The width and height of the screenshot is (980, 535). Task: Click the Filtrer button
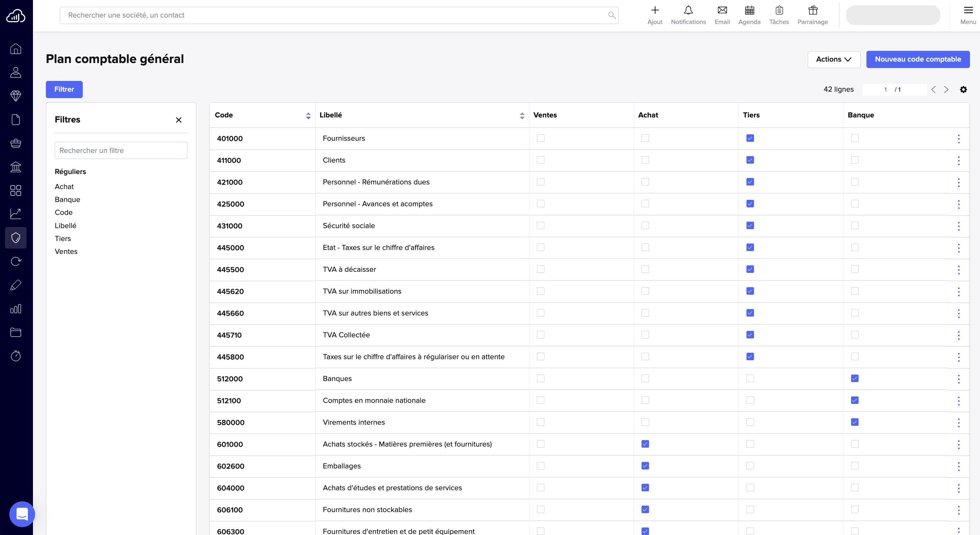[x=64, y=90]
